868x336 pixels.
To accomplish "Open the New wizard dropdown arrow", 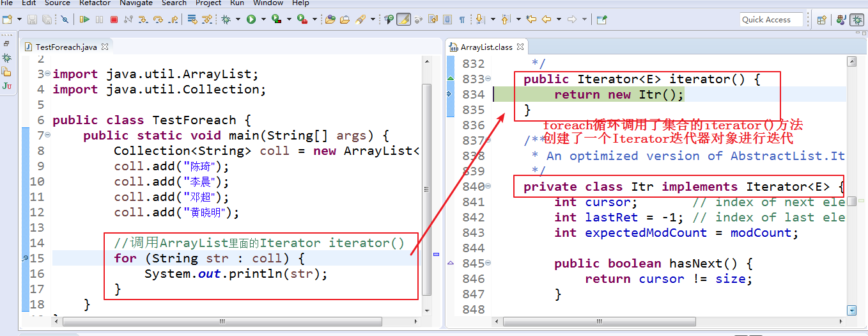I will tap(19, 20).
